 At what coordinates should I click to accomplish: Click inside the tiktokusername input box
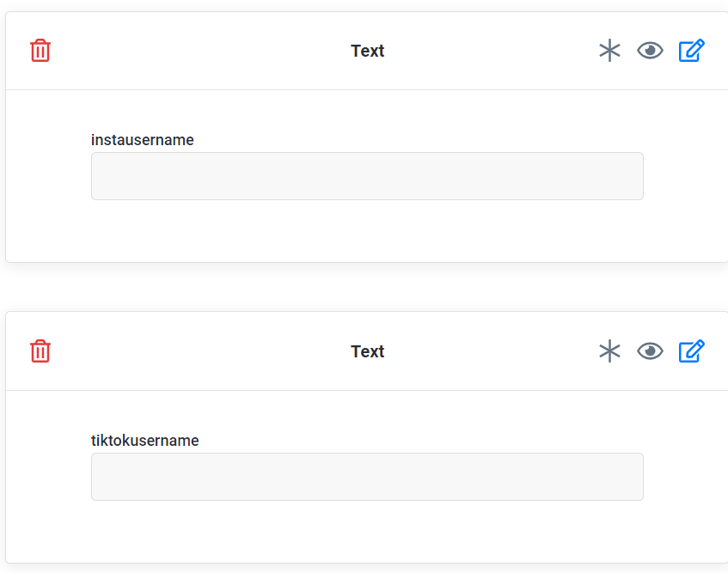tap(367, 476)
